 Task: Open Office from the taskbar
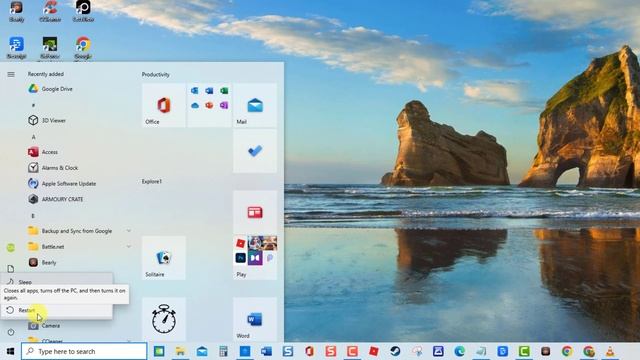pos(309,351)
